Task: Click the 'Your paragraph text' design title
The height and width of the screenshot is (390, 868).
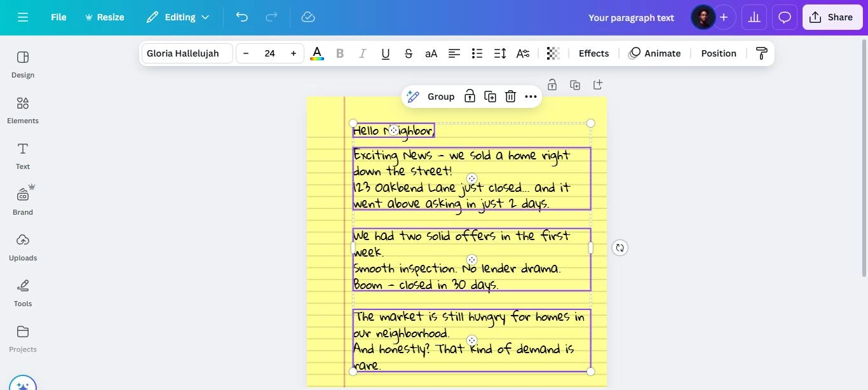Action: (x=631, y=18)
